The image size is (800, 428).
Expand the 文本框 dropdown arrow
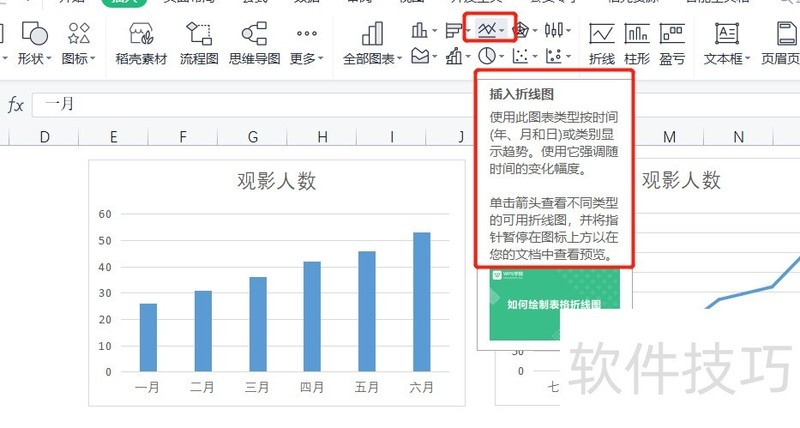point(747,59)
